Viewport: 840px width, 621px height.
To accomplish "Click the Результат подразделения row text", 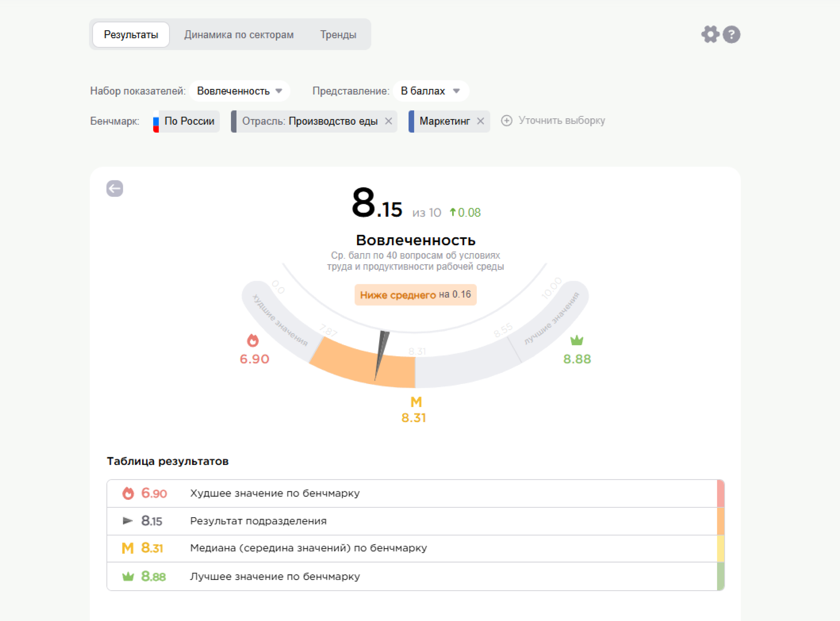I will [x=258, y=521].
